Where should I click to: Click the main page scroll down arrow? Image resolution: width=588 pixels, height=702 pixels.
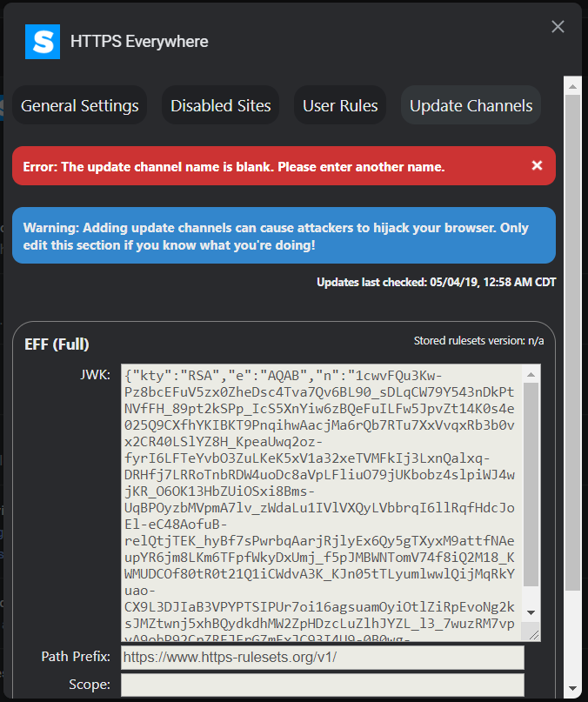[572, 689]
